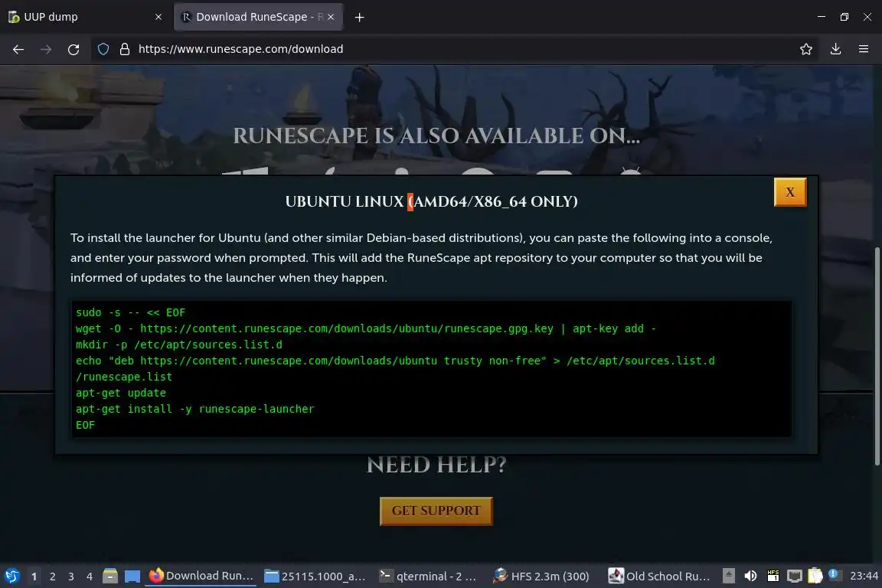The width and height of the screenshot is (882, 588).
Task: Click the 'sudo -s -- << EOF' command line
Action: click(130, 312)
